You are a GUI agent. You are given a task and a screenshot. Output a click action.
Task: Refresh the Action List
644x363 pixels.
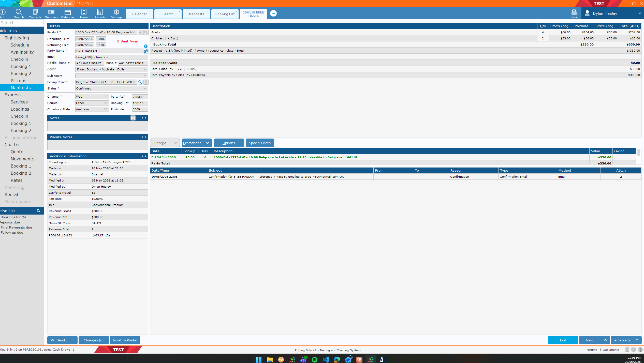coord(38,211)
